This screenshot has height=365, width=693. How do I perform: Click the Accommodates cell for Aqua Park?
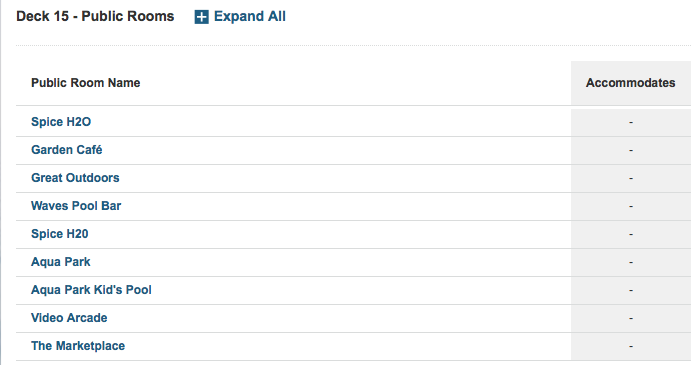coord(631,262)
